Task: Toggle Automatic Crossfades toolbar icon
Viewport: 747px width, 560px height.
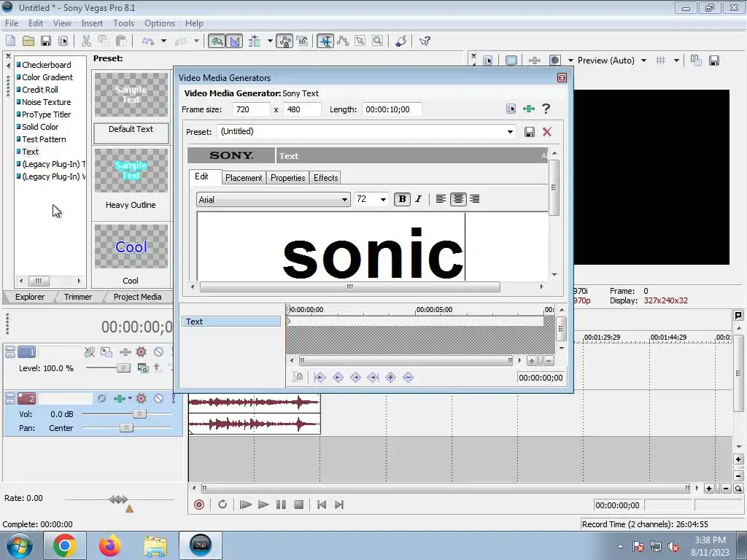Action: pos(234,41)
